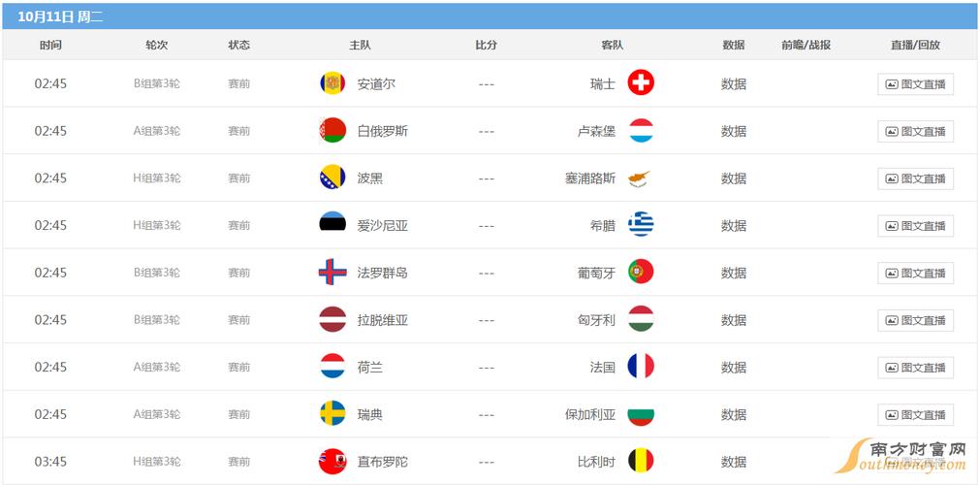The height and width of the screenshot is (485, 980).
Task: Click team name 保加利亚
Action: click(590, 414)
